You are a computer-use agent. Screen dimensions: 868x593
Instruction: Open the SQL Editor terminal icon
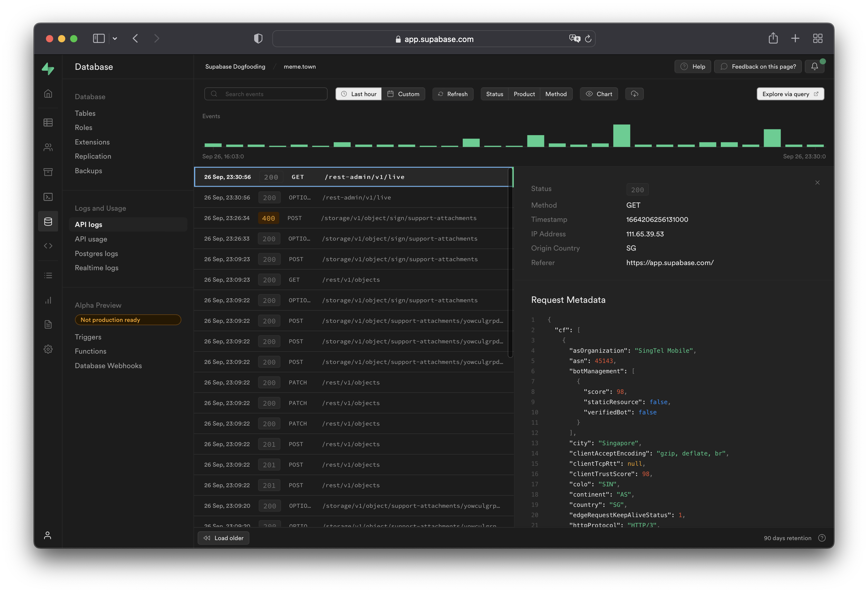click(x=48, y=197)
